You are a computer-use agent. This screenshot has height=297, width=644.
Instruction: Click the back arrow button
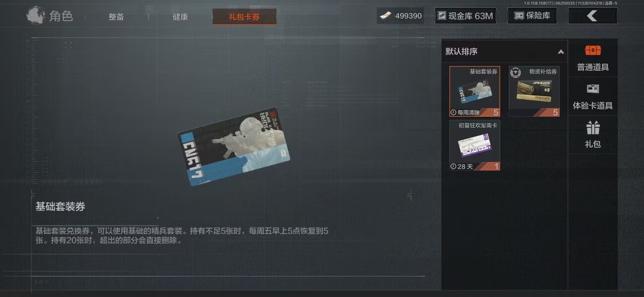pyautogui.click(x=593, y=16)
